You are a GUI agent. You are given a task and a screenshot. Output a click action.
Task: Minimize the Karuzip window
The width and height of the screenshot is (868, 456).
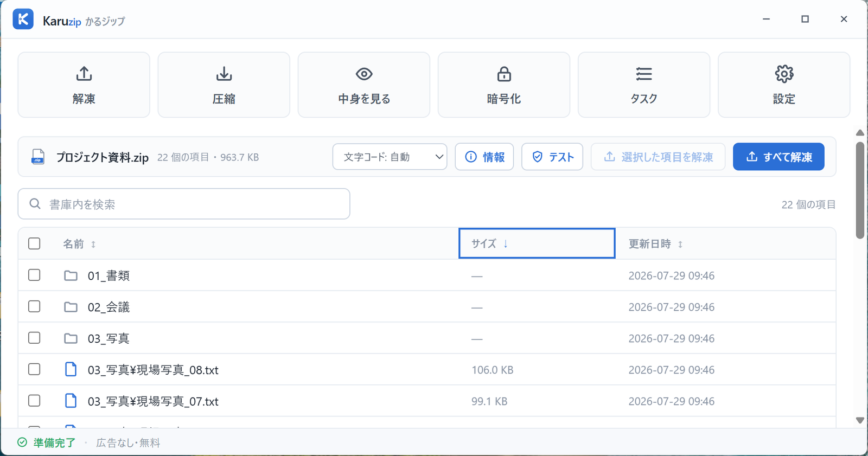pyautogui.click(x=766, y=19)
